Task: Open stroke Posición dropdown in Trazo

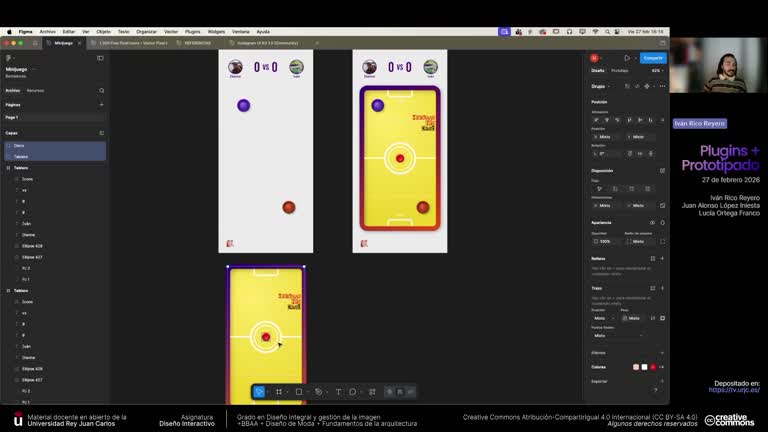Action: (x=603, y=318)
